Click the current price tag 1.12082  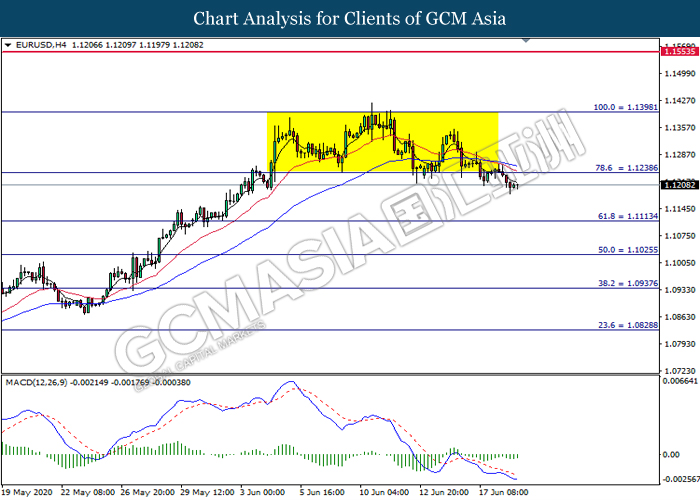pos(679,185)
